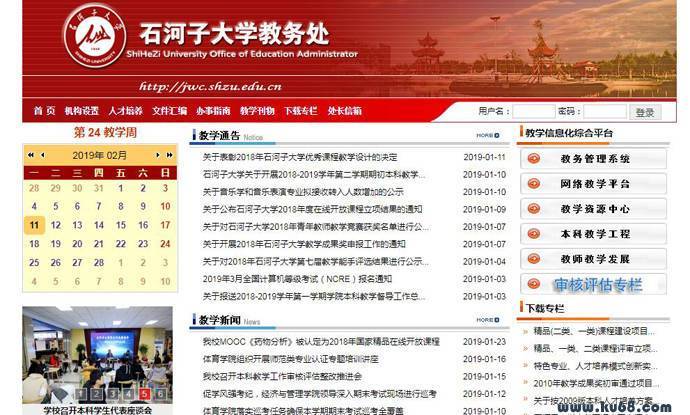Open MORE for 教学新闻 news
This screenshot has width=690, height=415.
tap(488, 320)
